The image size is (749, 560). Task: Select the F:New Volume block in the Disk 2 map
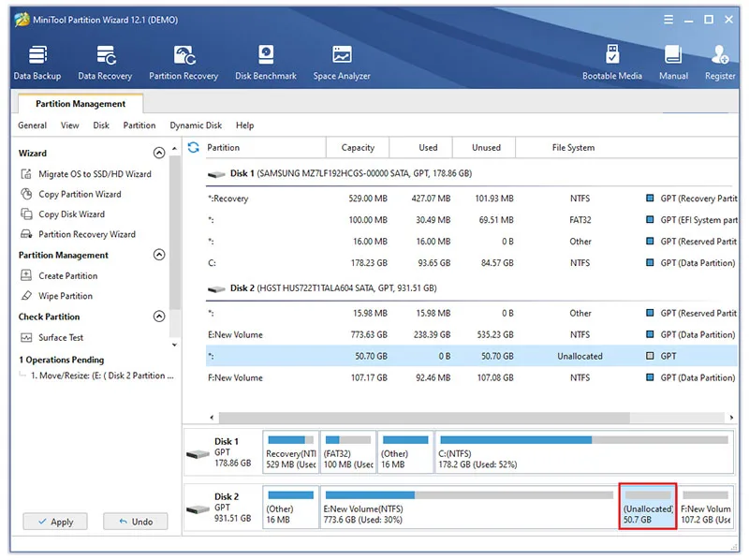(x=706, y=507)
